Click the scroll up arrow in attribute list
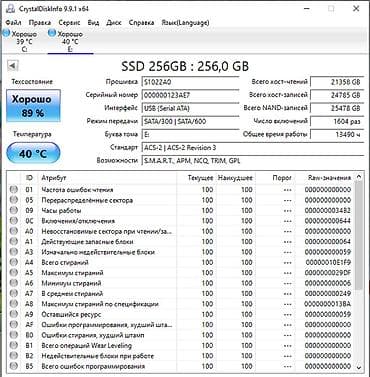 click(359, 177)
